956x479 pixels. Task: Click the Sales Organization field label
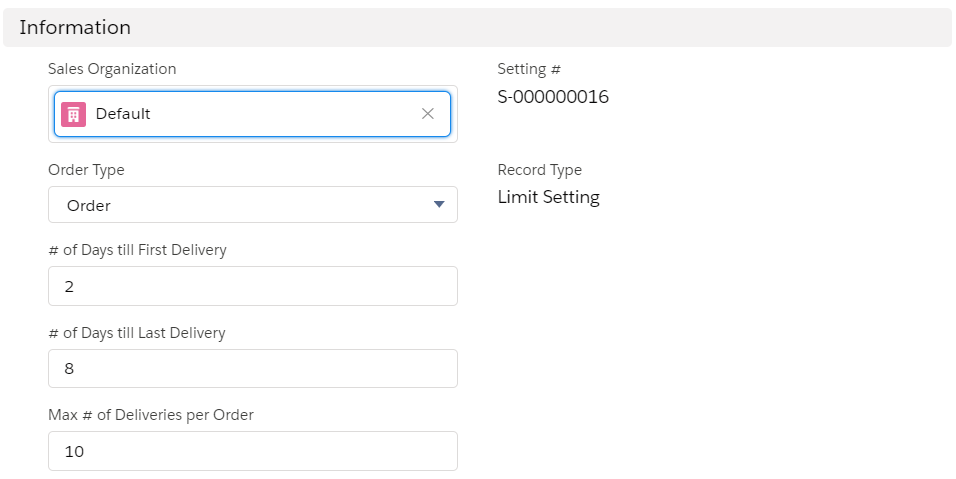point(112,69)
